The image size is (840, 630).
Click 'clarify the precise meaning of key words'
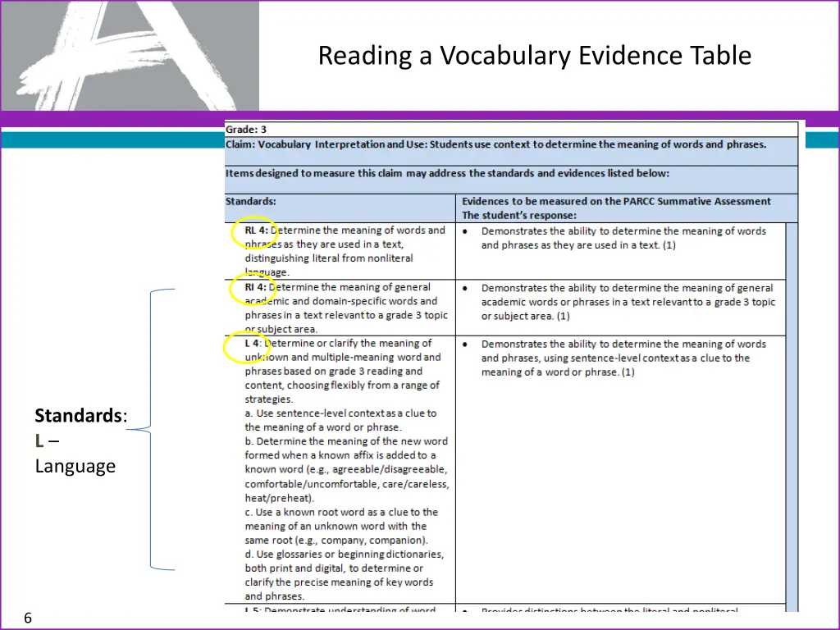[339, 582]
